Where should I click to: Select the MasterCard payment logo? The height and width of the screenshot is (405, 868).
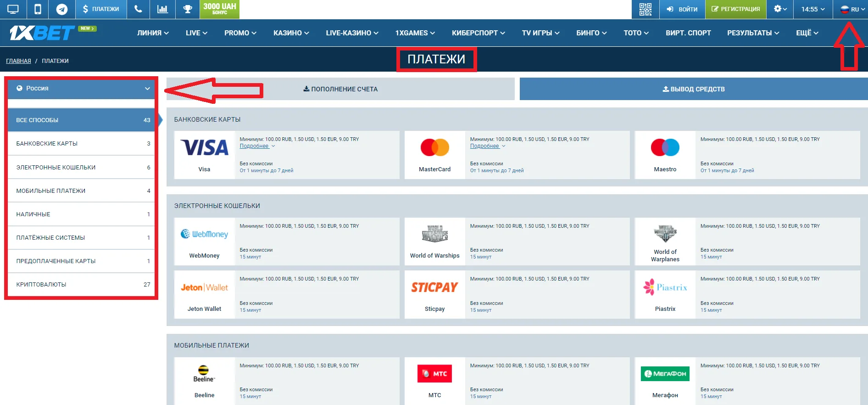pyautogui.click(x=435, y=147)
